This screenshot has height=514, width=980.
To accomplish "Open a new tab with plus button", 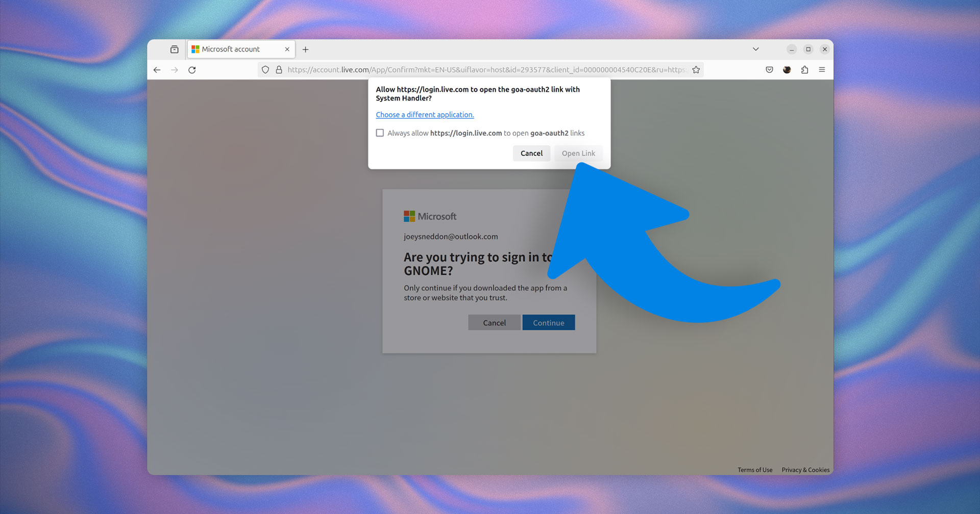I will pos(305,49).
